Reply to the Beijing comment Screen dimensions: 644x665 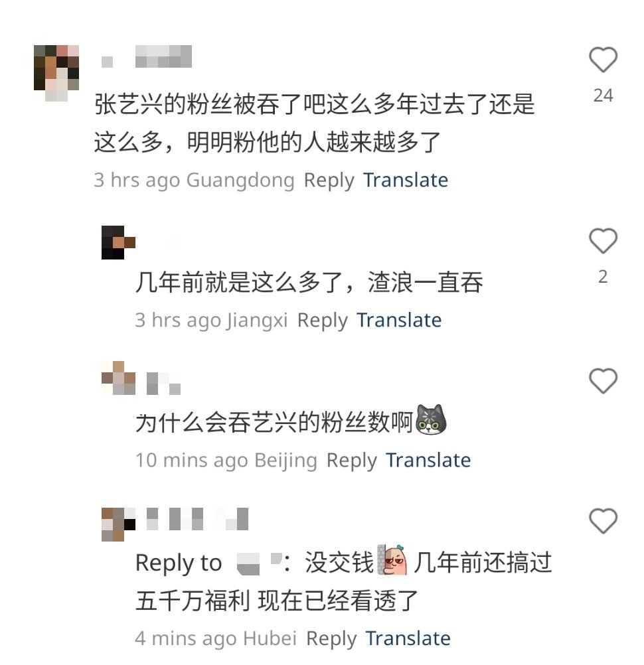[x=352, y=460]
